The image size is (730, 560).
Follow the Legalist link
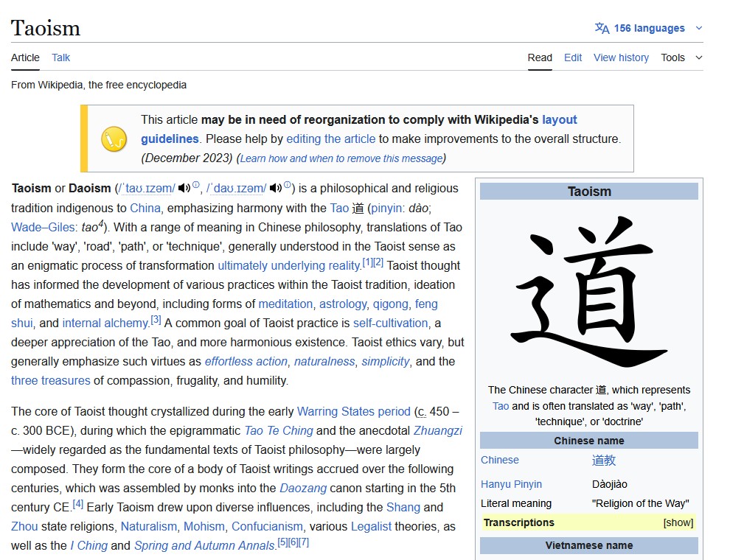[371, 527]
